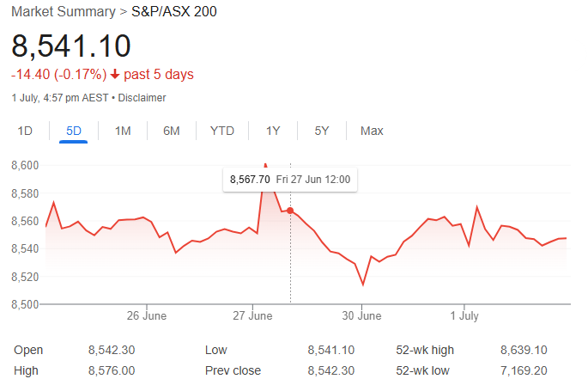Click the 27 June axis label
Screen dimensions: 588x379
(252, 315)
